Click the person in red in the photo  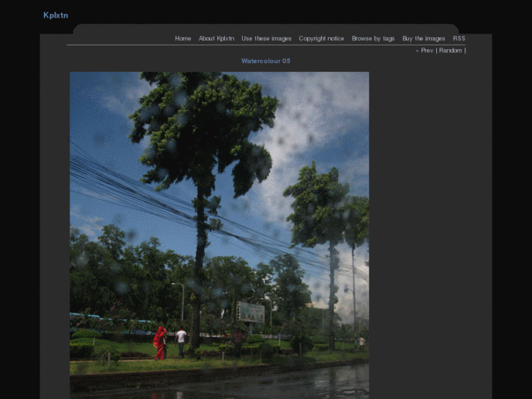(159, 343)
